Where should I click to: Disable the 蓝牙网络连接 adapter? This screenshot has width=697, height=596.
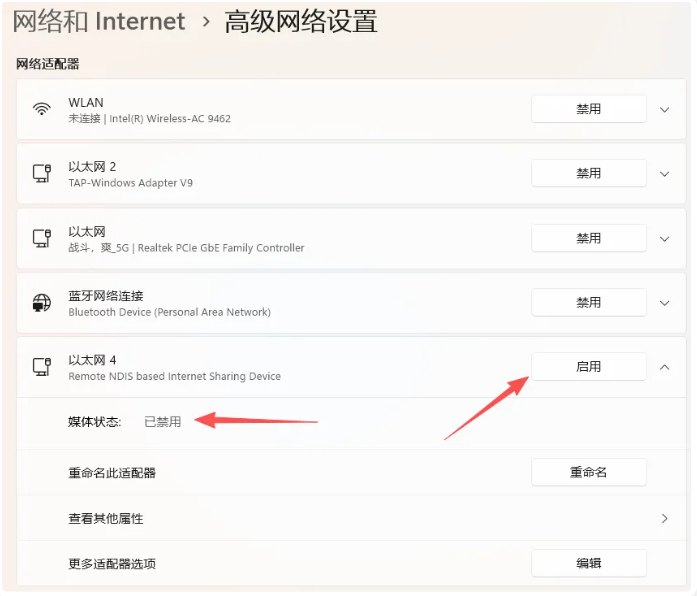click(589, 303)
